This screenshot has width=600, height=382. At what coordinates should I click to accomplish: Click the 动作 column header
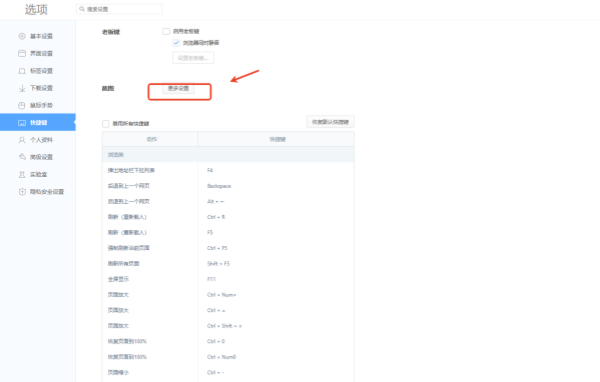point(150,139)
